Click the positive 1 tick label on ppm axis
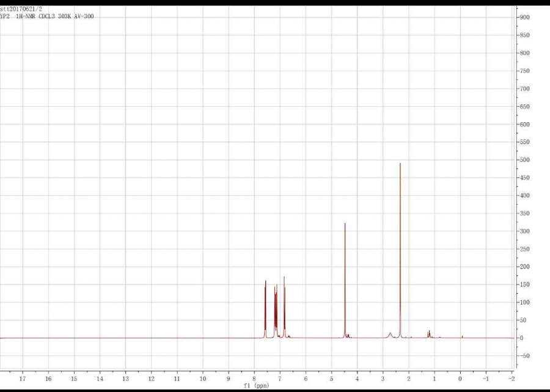The width and height of the screenshot is (550, 392). (435, 379)
